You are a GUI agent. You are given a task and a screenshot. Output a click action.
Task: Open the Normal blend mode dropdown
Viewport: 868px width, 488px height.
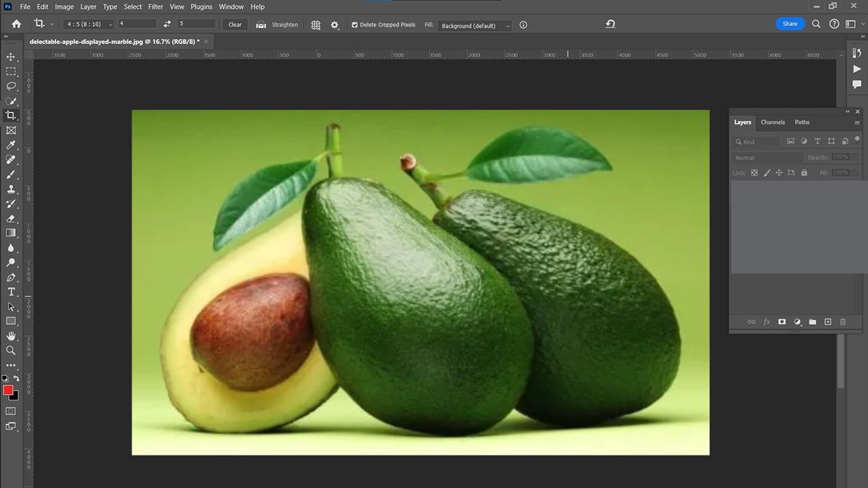coord(768,158)
